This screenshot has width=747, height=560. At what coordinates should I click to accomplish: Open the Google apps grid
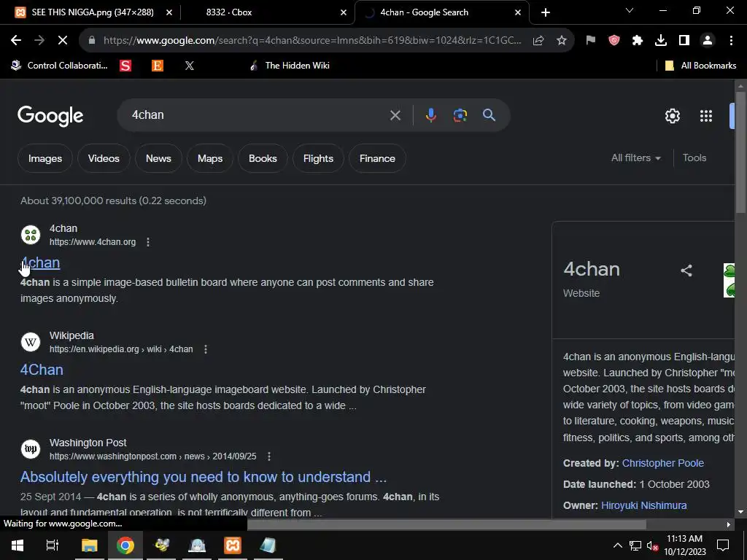click(x=705, y=116)
